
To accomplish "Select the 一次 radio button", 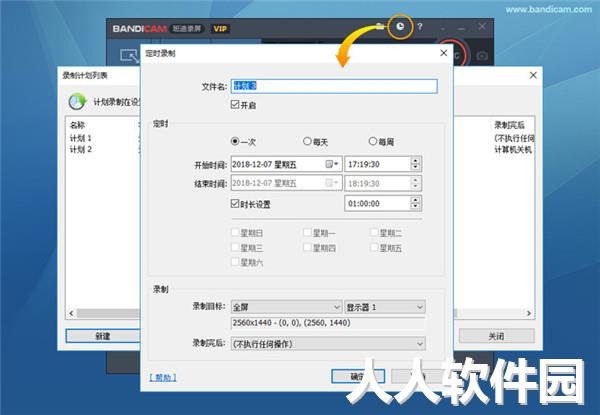I will [235, 141].
